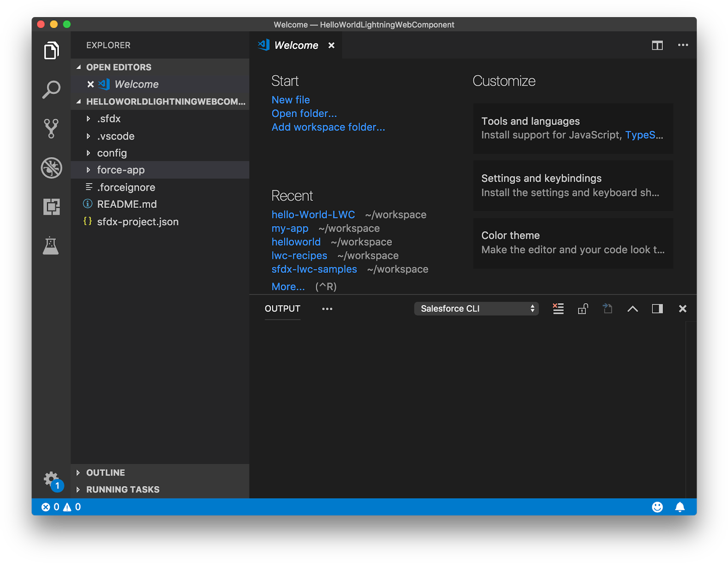Click the feedback smiley icon
This screenshot has height=563, width=728.
[x=657, y=507]
